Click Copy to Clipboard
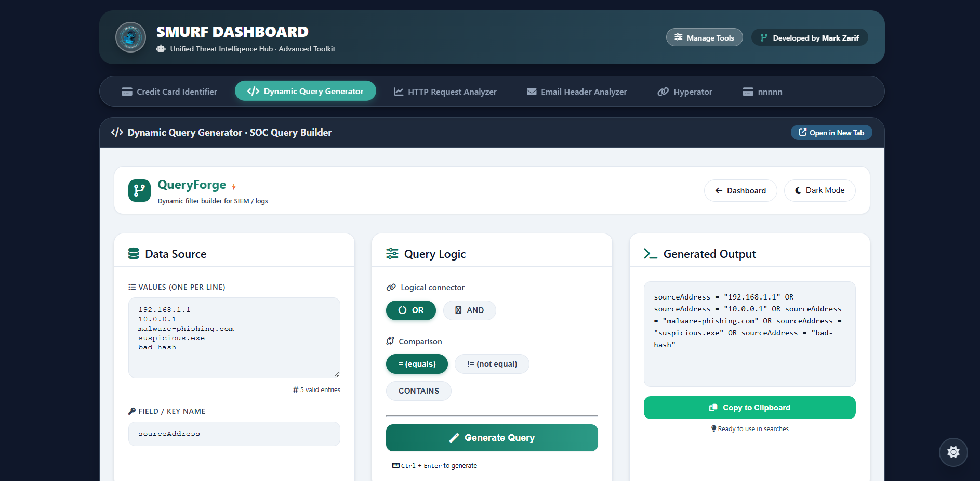Viewport: 980px width, 481px height. pyautogui.click(x=750, y=408)
